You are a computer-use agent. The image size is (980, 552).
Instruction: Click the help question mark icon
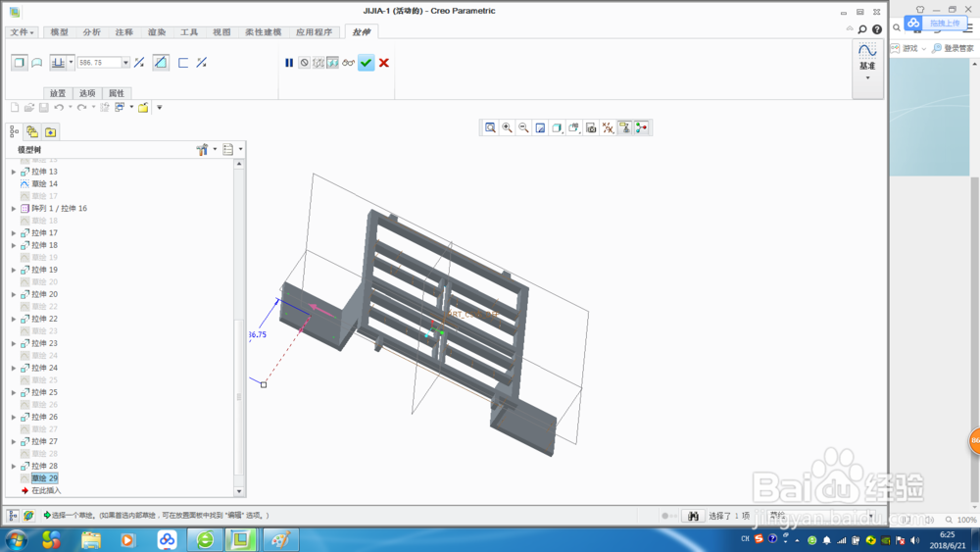pyautogui.click(x=877, y=29)
